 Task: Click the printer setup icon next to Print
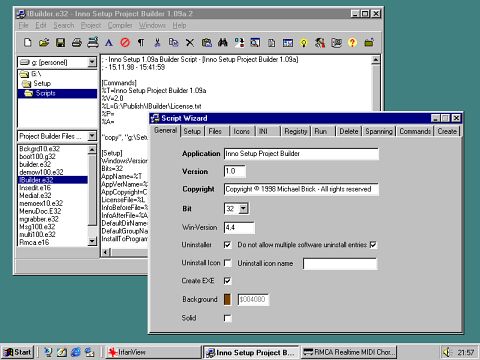coord(93,43)
